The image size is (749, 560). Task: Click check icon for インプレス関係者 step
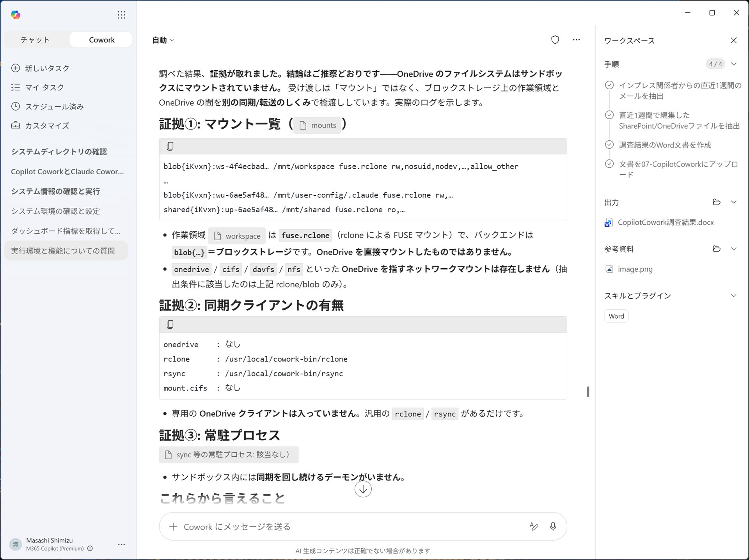pyautogui.click(x=609, y=85)
